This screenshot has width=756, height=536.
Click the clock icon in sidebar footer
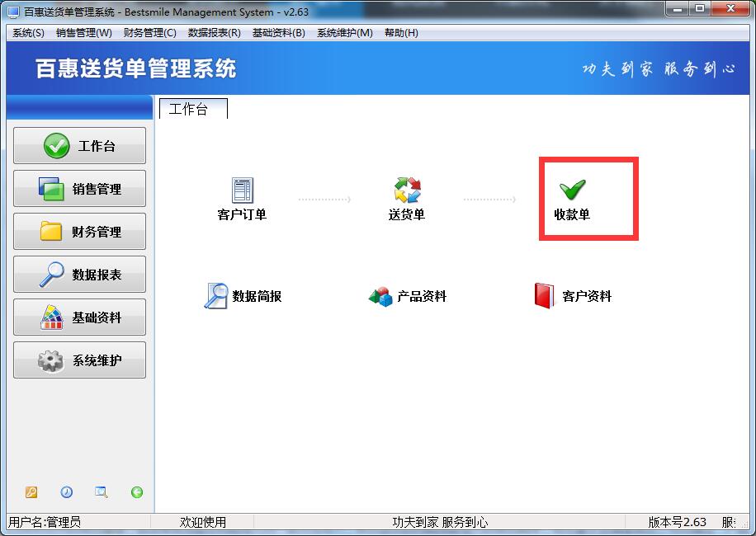click(67, 492)
